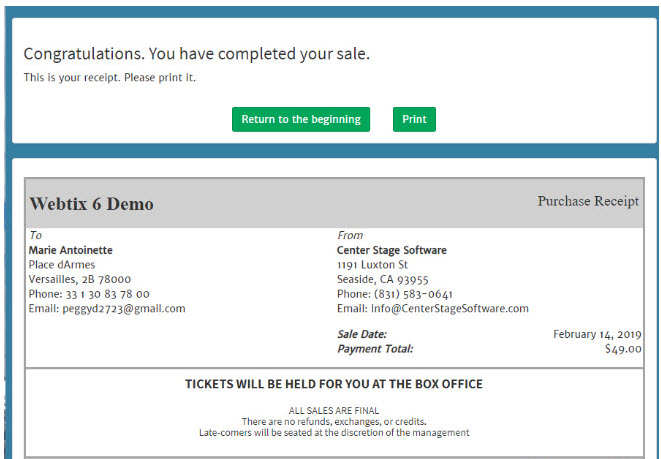Image resolution: width=661 pixels, height=459 pixels.
Task: Click the Sale Date label
Action: (362, 334)
